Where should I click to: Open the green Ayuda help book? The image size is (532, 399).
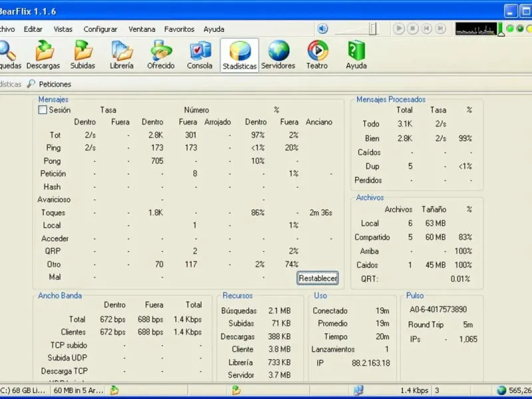(356, 55)
